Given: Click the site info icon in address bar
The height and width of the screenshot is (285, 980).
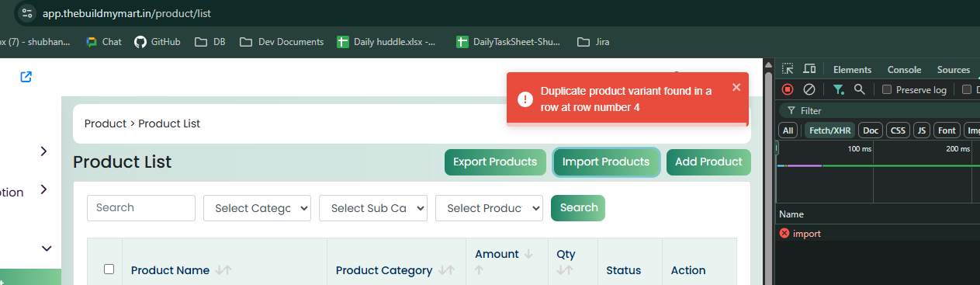Looking at the screenshot, I should point(27,13).
